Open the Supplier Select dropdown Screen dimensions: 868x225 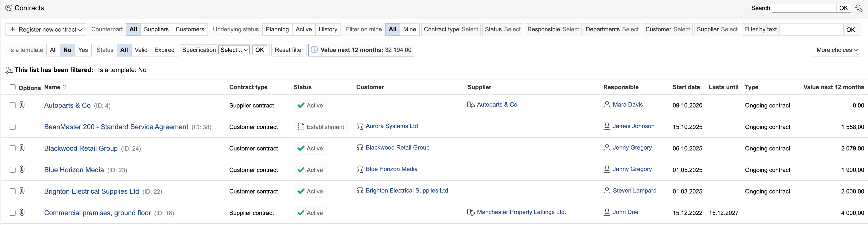(717, 29)
